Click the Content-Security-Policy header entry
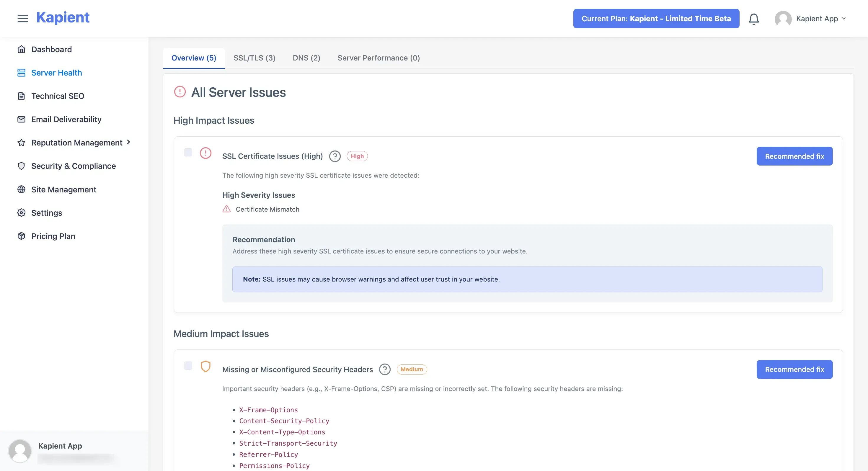The width and height of the screenshot is (868, 471). point(284,421)
